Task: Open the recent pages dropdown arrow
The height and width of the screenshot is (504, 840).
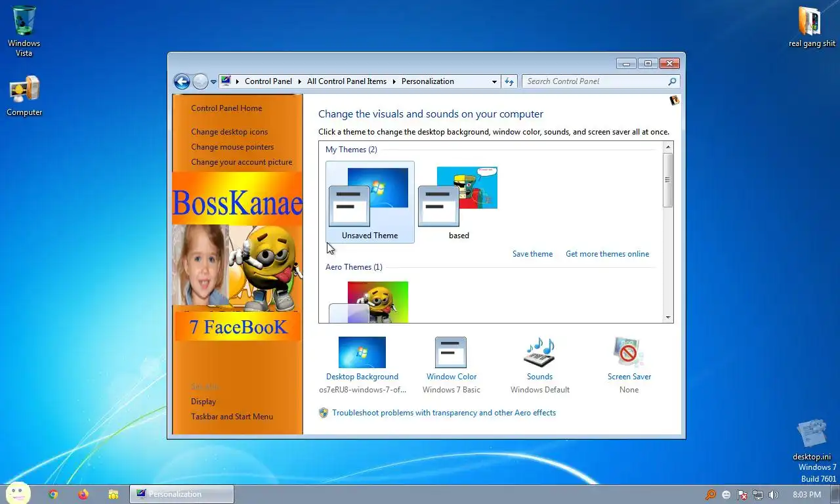Action: [213, 82]
